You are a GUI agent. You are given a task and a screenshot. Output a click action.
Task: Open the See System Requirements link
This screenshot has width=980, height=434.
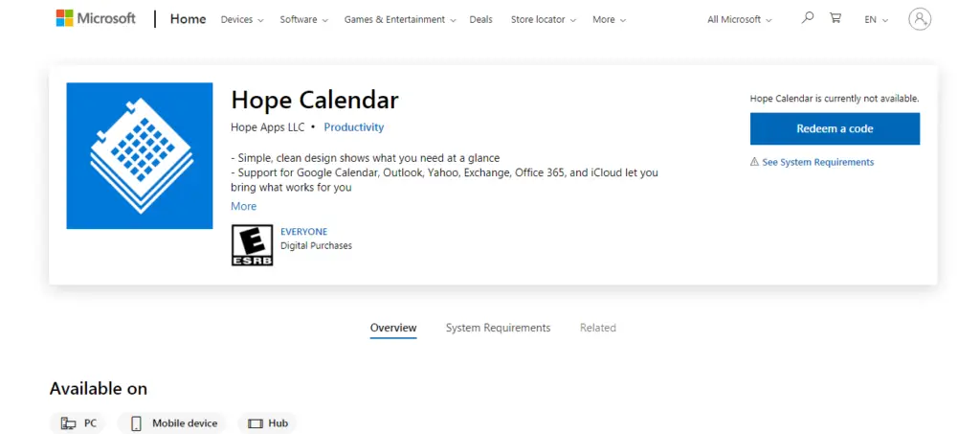click(817, 162)
